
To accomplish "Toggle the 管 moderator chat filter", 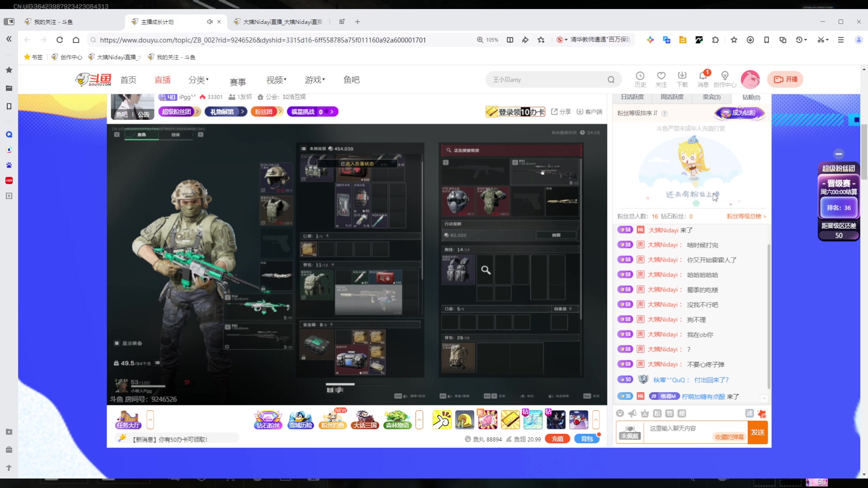I will coord(670,413).
